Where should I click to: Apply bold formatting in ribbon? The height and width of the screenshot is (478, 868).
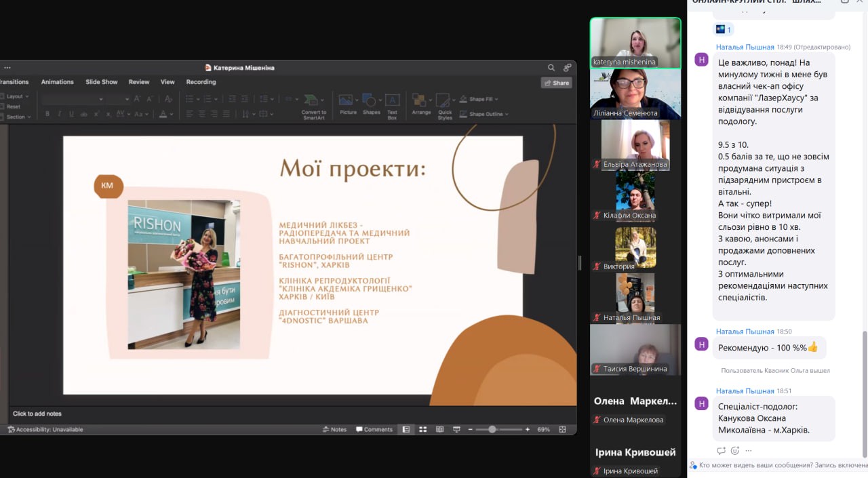tap(47, 114)
